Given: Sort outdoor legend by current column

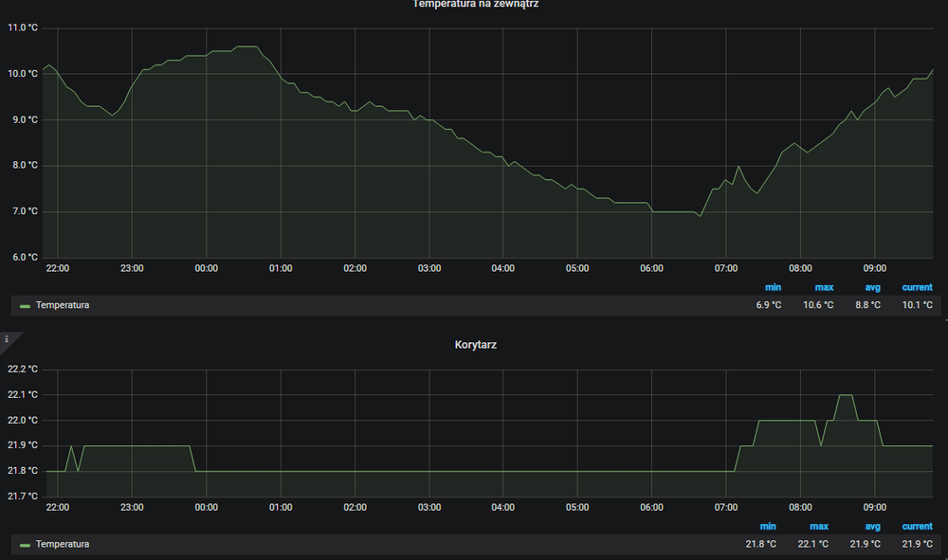Looking at the screenshot, I should point(917,287).
